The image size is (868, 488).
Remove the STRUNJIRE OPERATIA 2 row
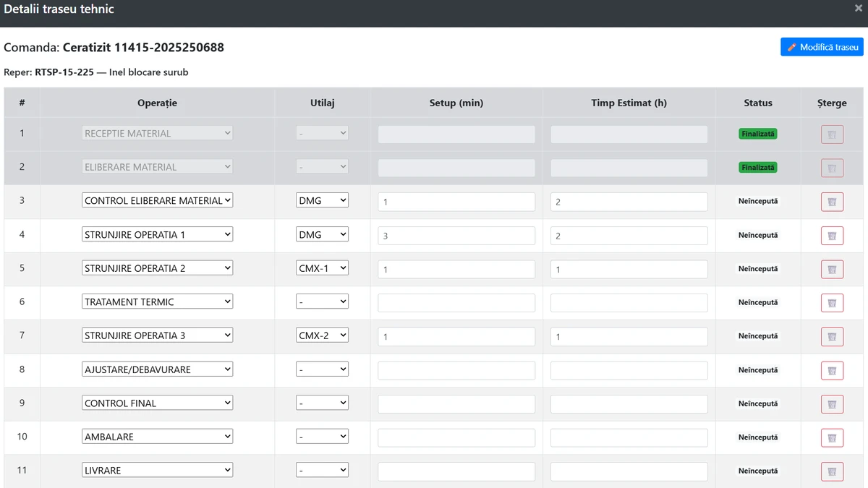[832, 269]
